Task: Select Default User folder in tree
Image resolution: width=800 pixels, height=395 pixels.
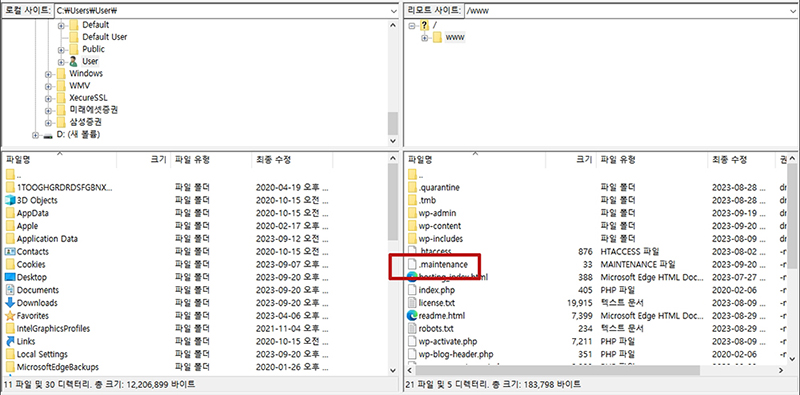Action: coord(105,37)
